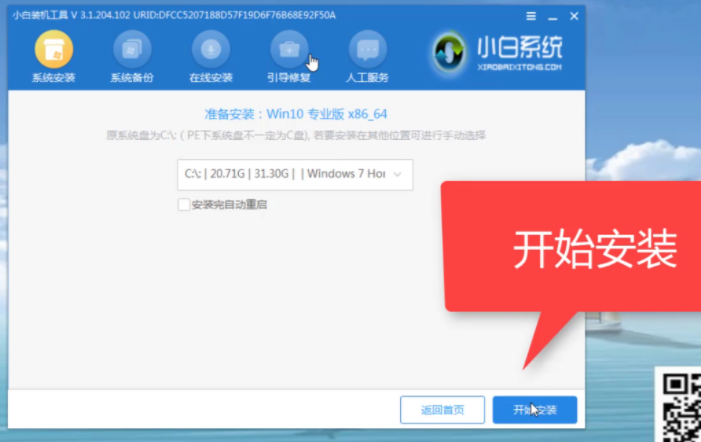701x442 pixels.
Task: Open the 系统安装 system install icon
Action: pos(54,50)
